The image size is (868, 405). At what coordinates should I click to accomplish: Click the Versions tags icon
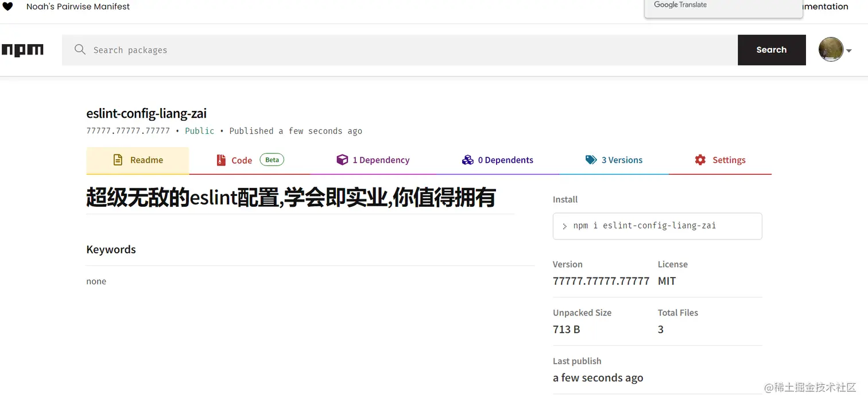point(591,160)
